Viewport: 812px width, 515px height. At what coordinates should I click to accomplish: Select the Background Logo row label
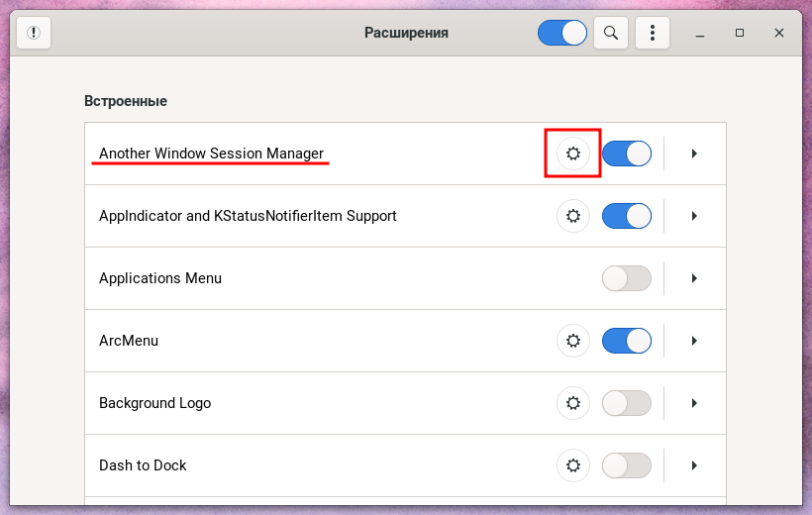tap(155, 403)
